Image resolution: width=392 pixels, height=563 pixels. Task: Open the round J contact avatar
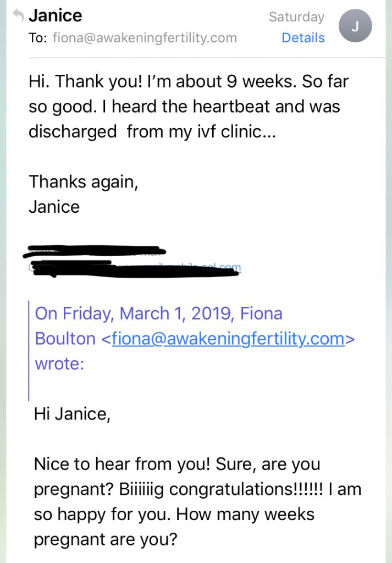(355, 26)
